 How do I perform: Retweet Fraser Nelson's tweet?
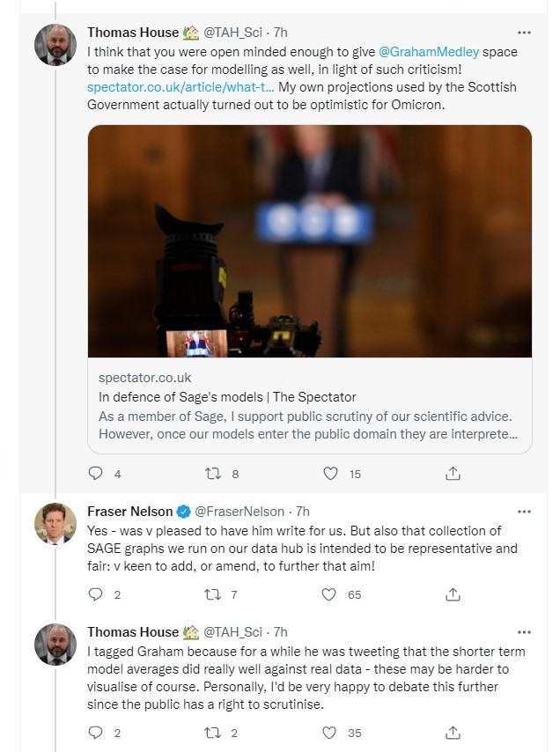pos(212,594)
